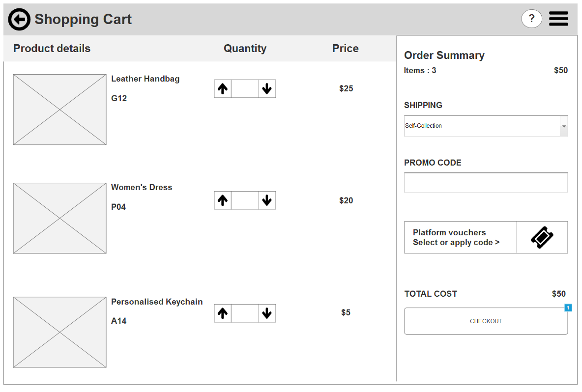Click the Leather Handbag product image
Image resolution: width=582 pixels, height=392 pixels.
pyautogui.click(x=59, y=110)
